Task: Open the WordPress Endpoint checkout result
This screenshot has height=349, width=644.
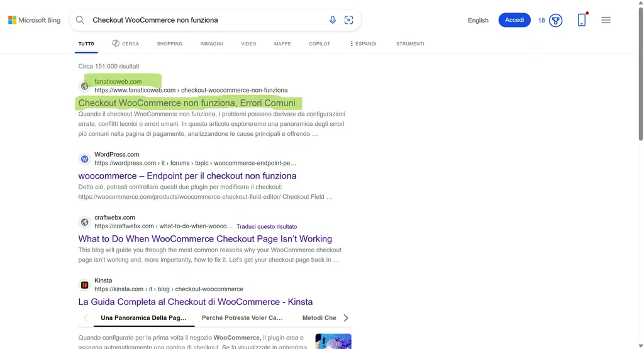Action: point(187,176)
